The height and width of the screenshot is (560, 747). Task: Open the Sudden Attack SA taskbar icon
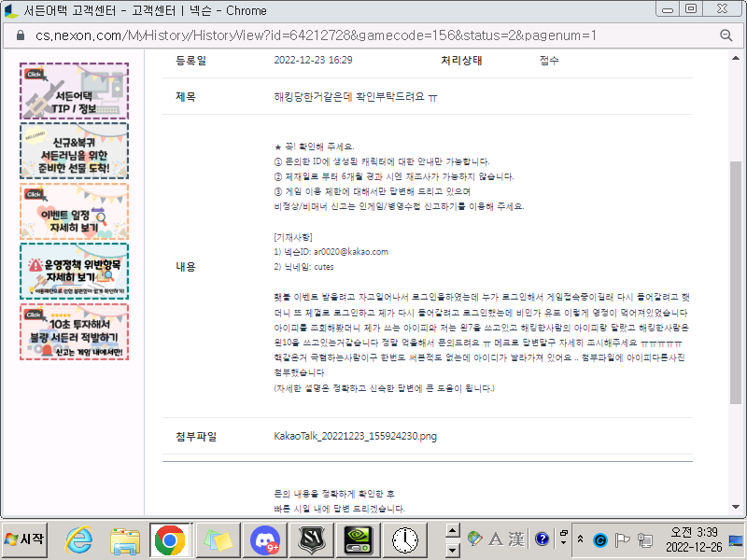[311, 539]
